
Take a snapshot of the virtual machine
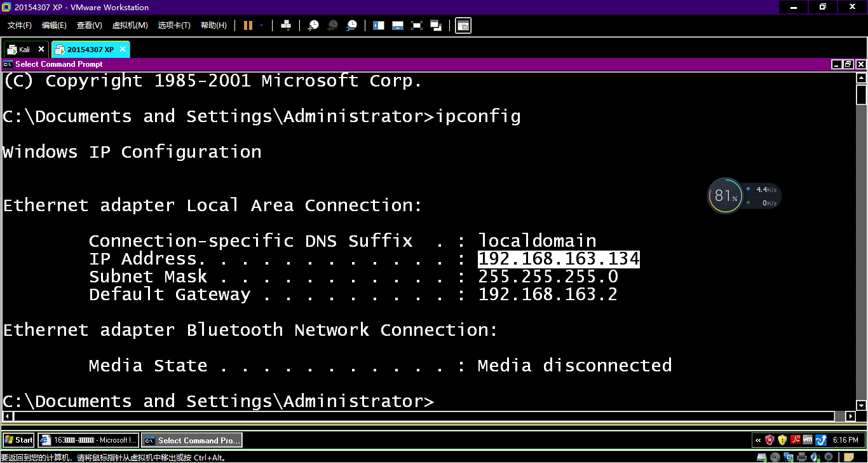click(x=313, y=25)
